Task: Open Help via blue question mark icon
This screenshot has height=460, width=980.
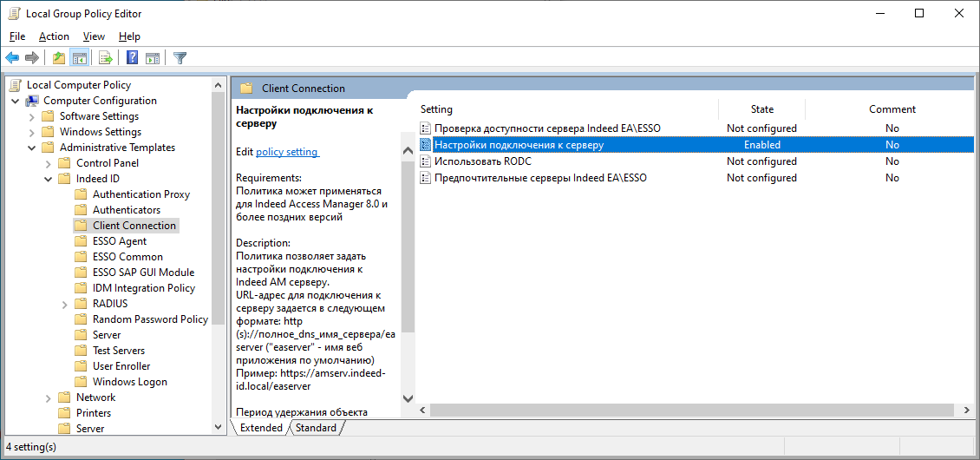Action: (x=132, y=58)
